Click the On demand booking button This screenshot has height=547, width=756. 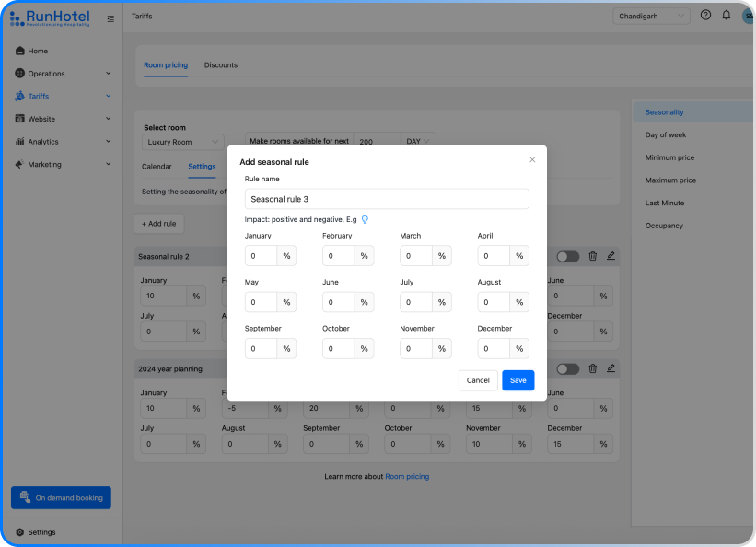(61, 497)
